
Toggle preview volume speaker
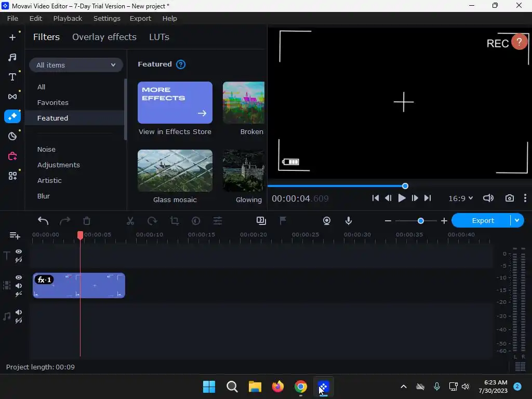point(488,198)
